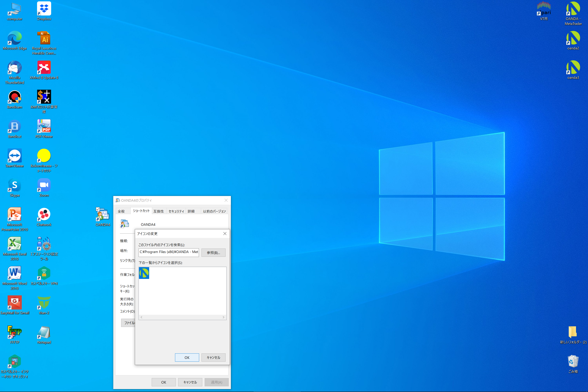Open the セキュリティ tab
This screenshot has width=588, height=392.
pyautogui.click(x=176, y=211)
